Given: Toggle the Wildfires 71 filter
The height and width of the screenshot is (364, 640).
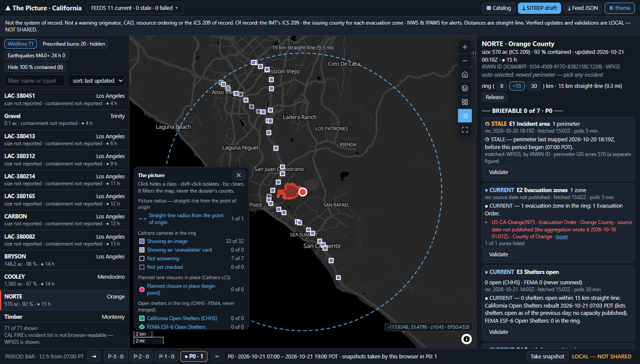Looking at the screenshot, I should click(21, 44).
